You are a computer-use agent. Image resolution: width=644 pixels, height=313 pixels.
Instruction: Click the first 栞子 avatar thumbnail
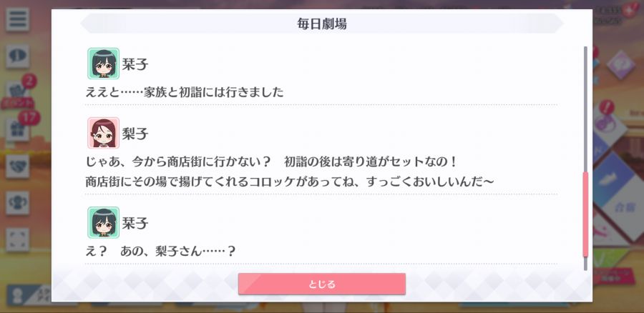[103, 64]
